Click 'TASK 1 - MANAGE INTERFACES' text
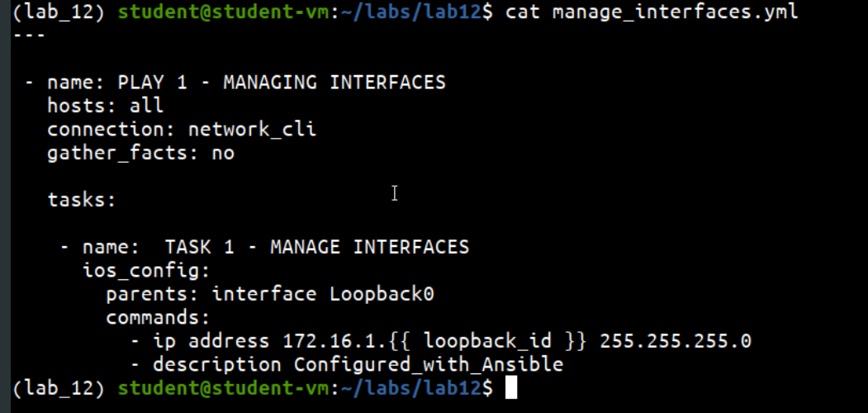The height and width of the screenshot is (413, 868). pos(316,247)
